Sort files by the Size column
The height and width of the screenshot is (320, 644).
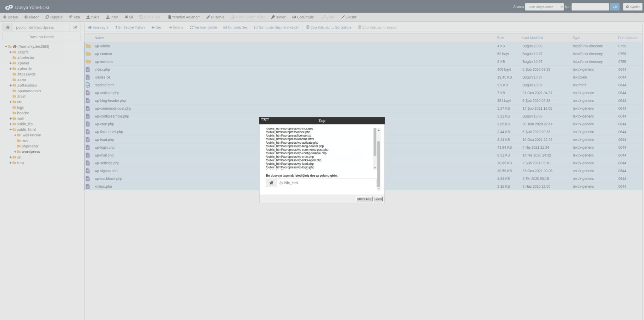point(500,38)
